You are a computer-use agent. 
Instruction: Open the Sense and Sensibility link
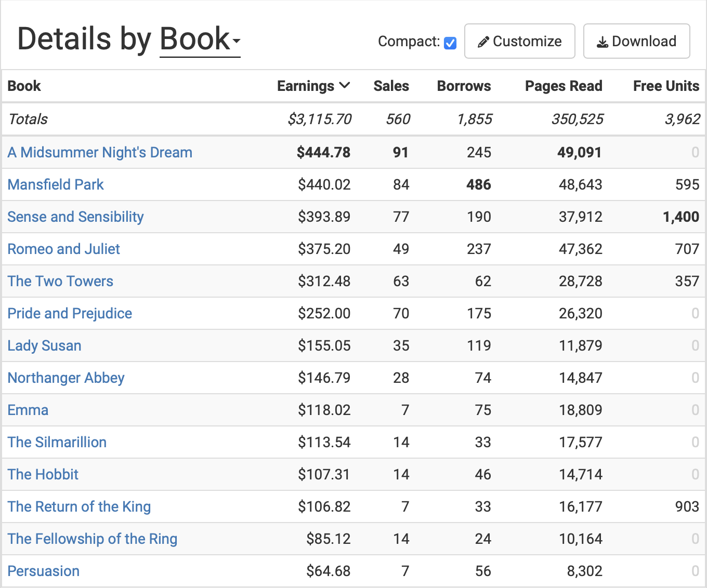click(x=75, y=217)
